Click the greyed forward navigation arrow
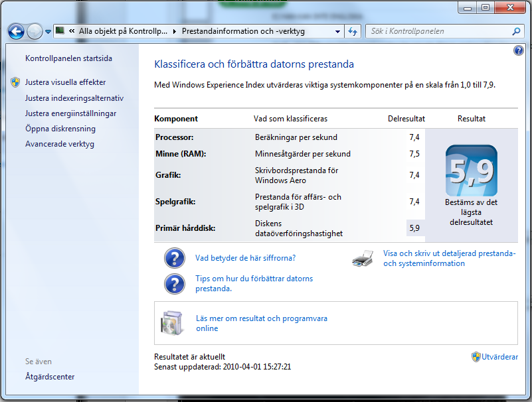 [x=35, y=32]
